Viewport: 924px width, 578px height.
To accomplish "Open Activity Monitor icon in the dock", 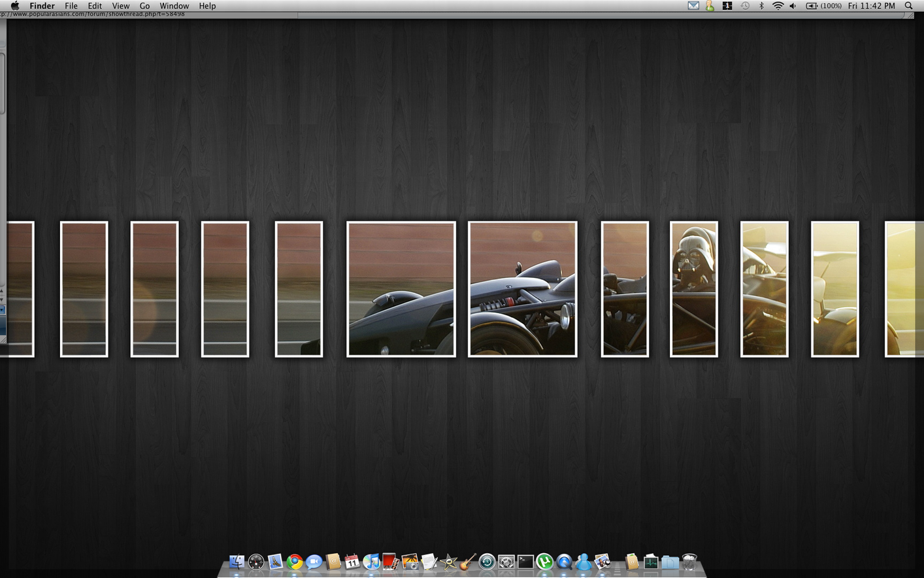I will [x=651, y=561].
